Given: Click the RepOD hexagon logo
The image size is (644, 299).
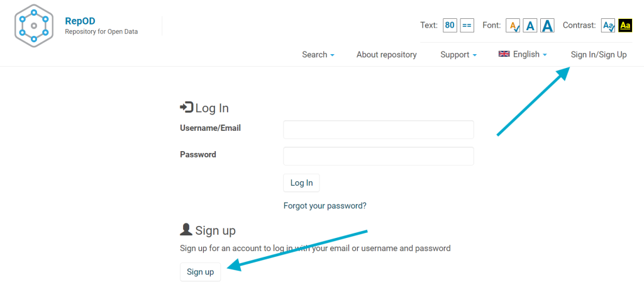Looking at the screenshot, I should click(34, 26).
